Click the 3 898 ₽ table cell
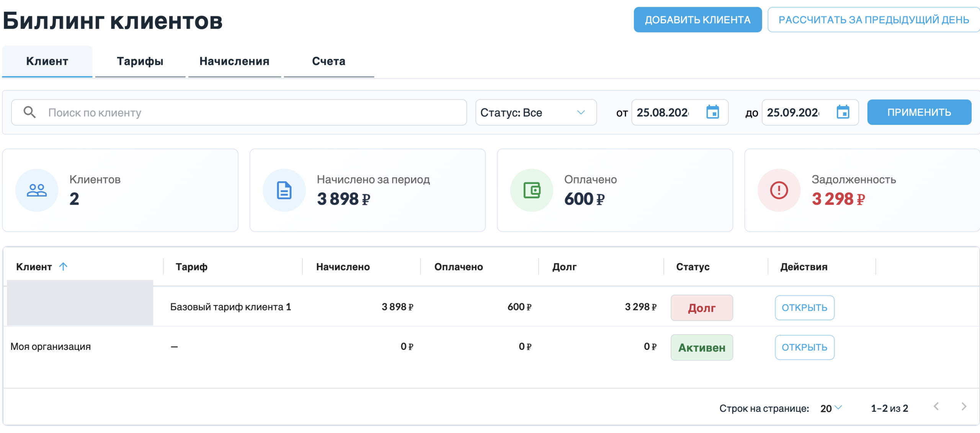980x433 pixels. 397,307
